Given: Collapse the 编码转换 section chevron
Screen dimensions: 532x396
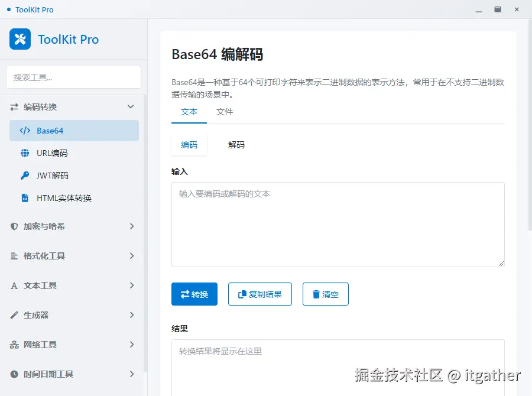Looking at the screenshot, I should (x=131, y=107).
